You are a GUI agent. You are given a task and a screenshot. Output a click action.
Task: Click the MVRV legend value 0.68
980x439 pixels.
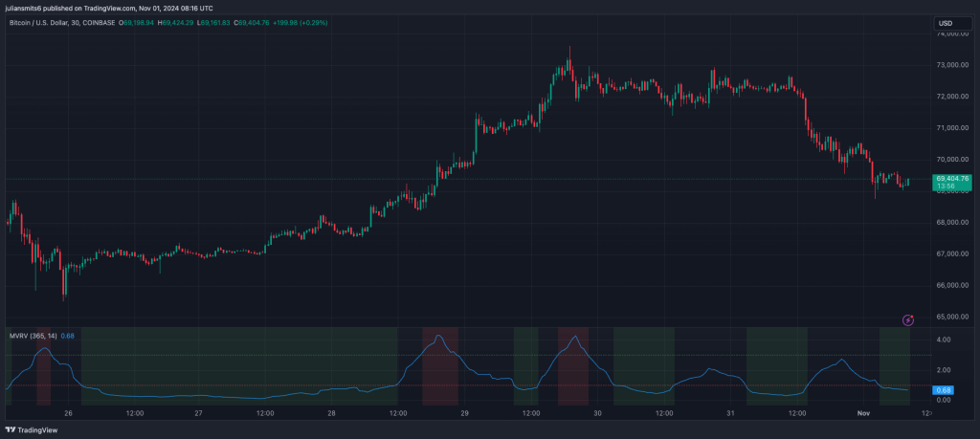pos(68,336)
